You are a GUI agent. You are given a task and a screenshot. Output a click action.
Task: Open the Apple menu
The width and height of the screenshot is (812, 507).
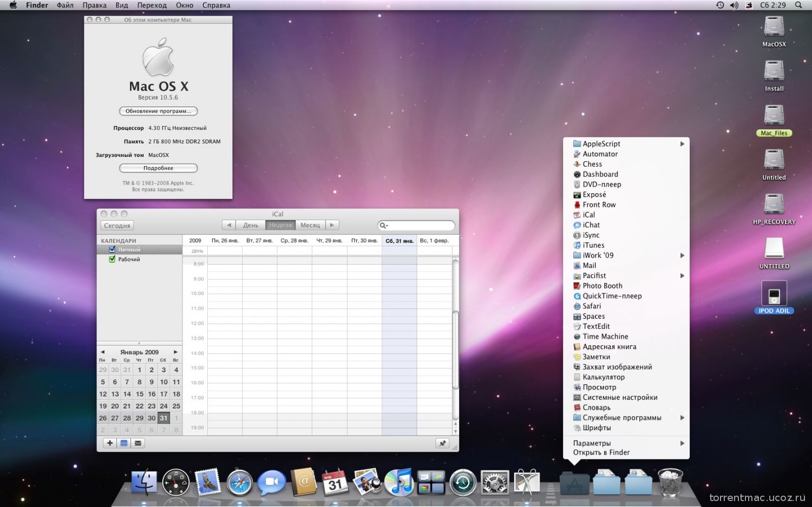click(x=13, y=5)
